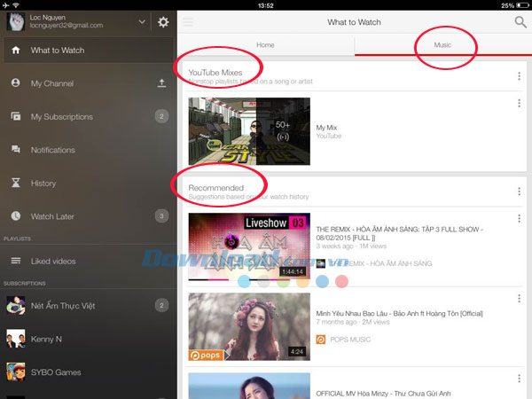Open What to Watch home icon
532x399 pixels.
tap(16, 51)
